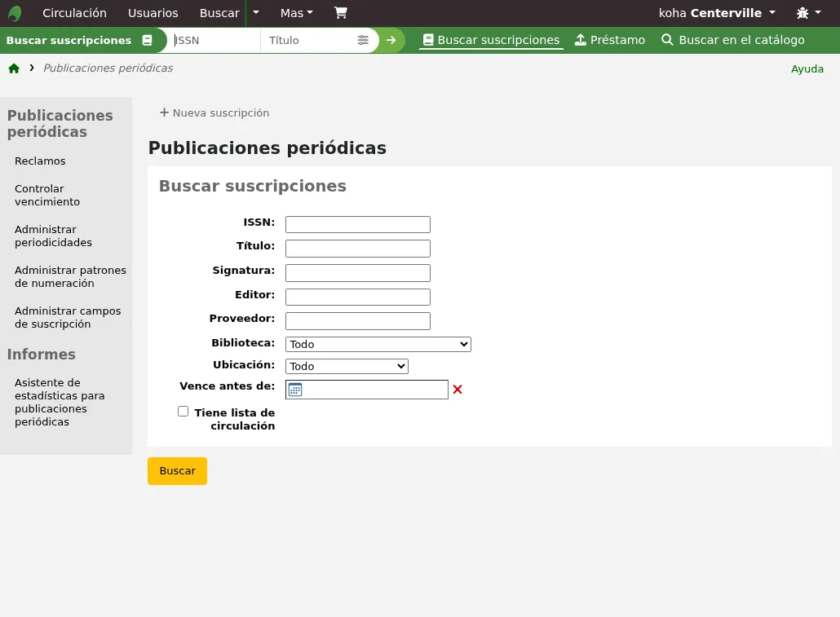Select Buscar suscripciones tab
This screenshot has width=840, height=617.
491,40
